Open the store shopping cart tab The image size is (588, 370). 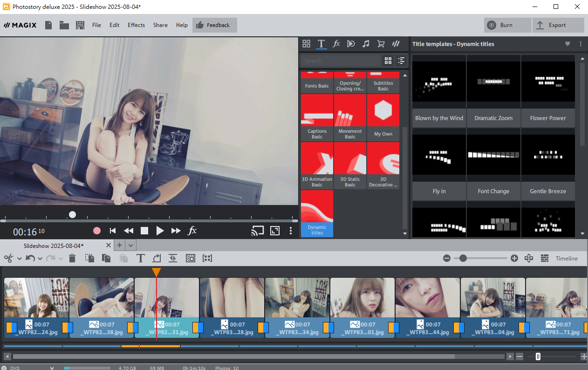(x=381, y=44)
